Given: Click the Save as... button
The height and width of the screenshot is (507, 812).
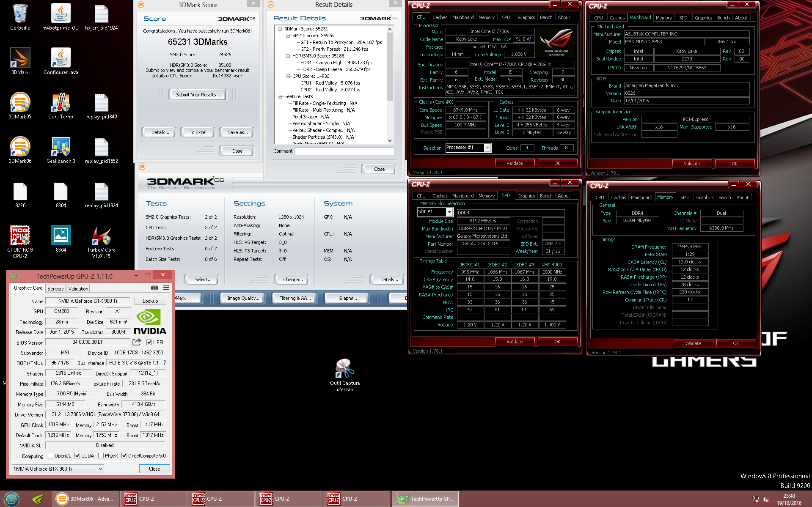Looking at the screenshot, I should click(x=237, y=132).
